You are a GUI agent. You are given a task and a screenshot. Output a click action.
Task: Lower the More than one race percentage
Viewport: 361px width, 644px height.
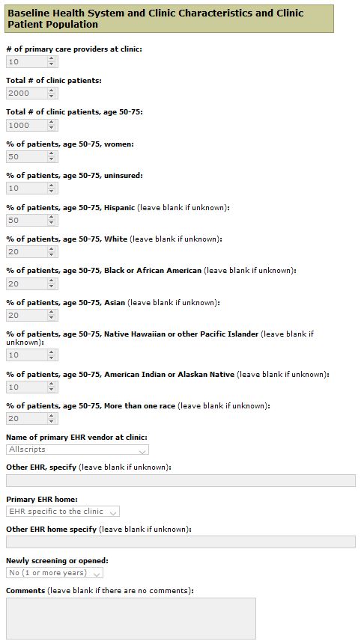point(52,421)
